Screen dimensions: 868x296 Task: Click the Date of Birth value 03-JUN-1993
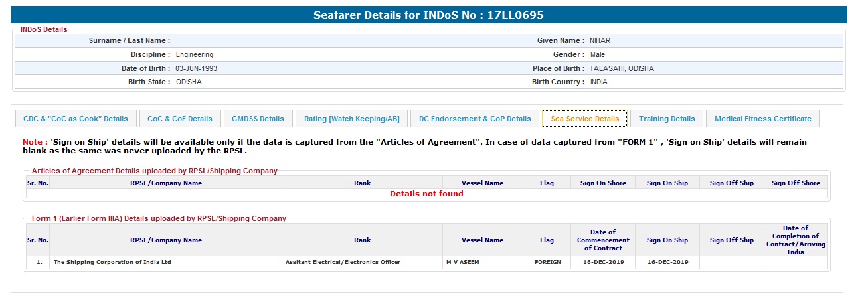tap(197, 68)
